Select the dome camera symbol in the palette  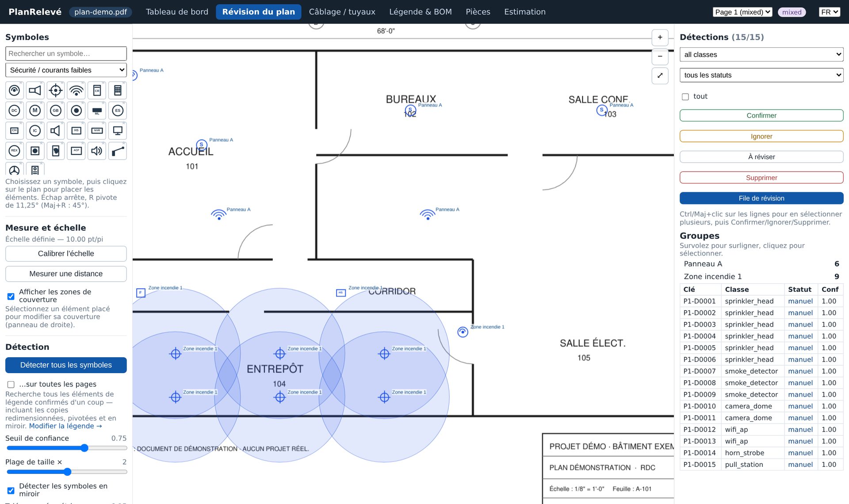pyautogui.click(x=15, y=90)
